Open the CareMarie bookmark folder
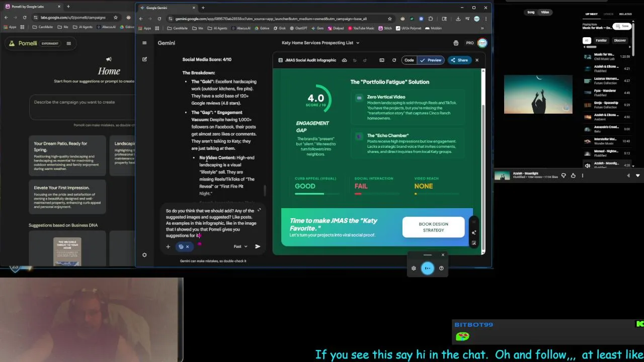Viewport: 644px width, 362px height. point(177,28)
